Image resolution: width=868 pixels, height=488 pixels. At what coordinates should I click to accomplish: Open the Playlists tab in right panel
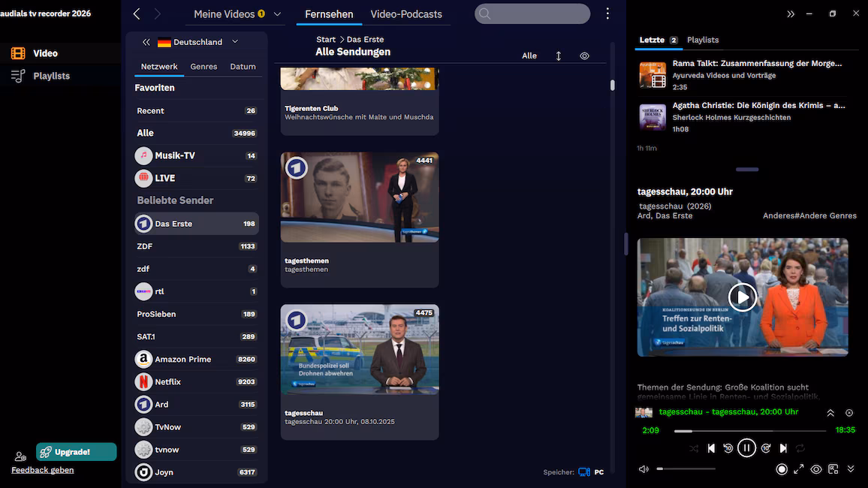coord(703,40)
